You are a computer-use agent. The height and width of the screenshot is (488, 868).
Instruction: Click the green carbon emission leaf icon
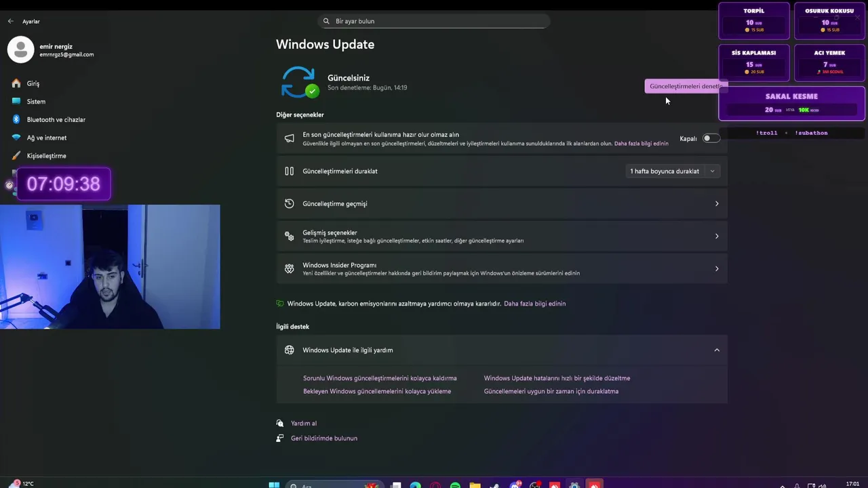click(x=280, y=304)
